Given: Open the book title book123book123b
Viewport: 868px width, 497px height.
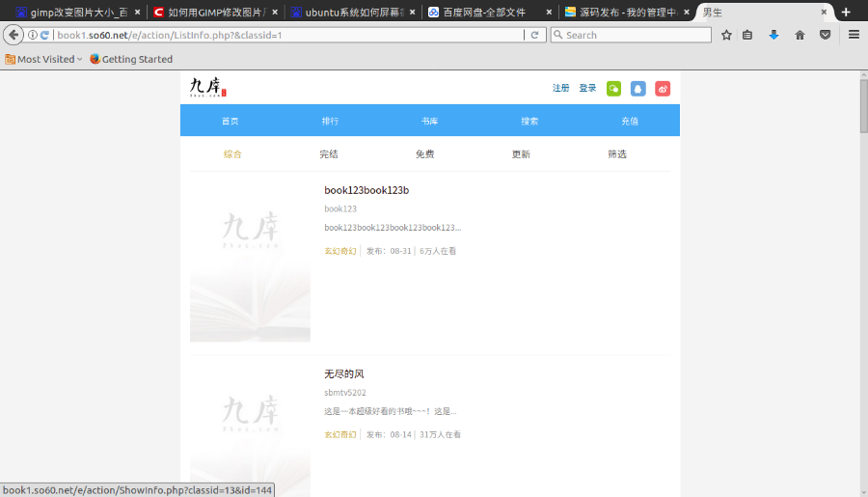Looking at the screenshot, I should pyautogui.click(x=366, y=190).
